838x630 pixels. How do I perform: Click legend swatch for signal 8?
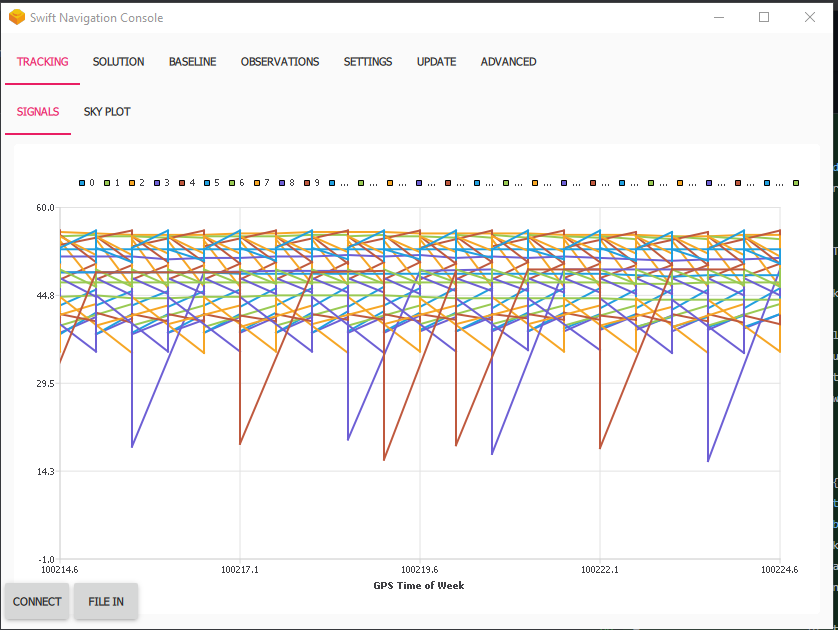tap(282, 183)
